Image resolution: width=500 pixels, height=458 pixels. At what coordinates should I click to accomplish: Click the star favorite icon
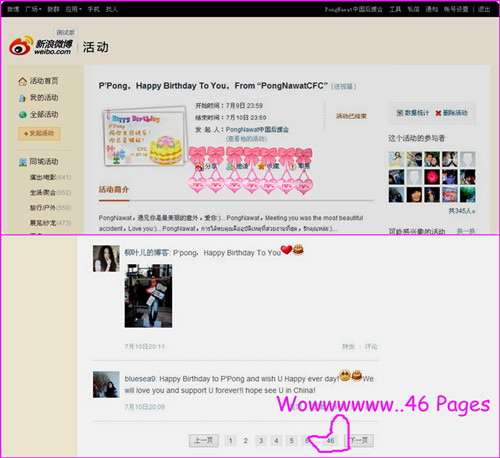click(261, 166)
